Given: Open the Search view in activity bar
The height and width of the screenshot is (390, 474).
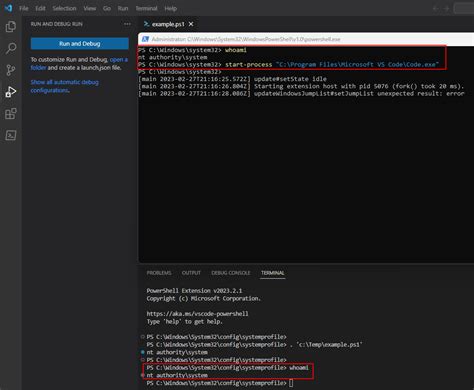Looking at the screenshot, I should click(11, 48).
